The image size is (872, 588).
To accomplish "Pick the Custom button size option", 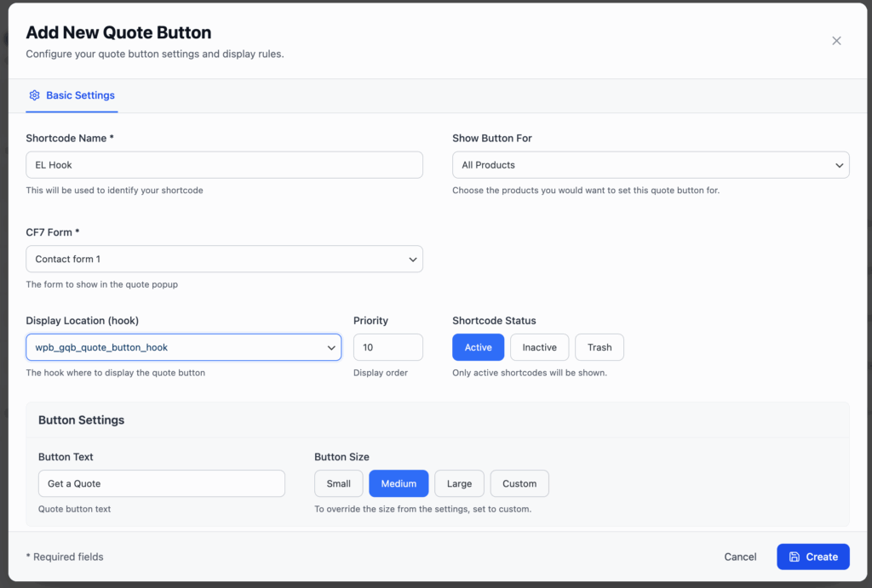I will pyautogui.click(x=519, y=483).
